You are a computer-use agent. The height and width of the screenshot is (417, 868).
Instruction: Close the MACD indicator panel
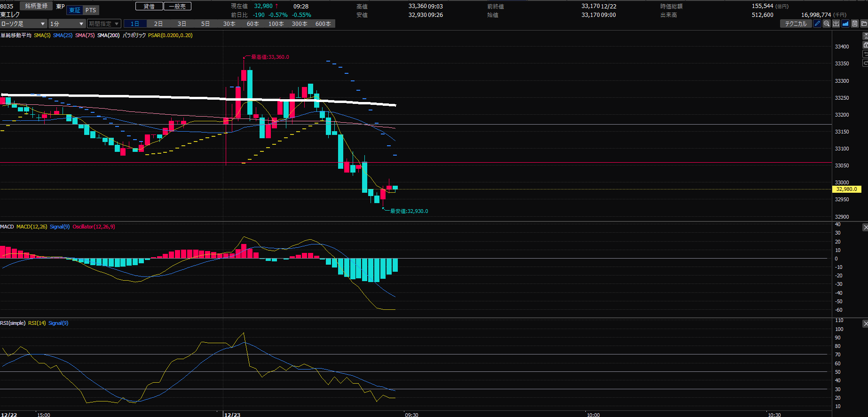click(865, 228)
